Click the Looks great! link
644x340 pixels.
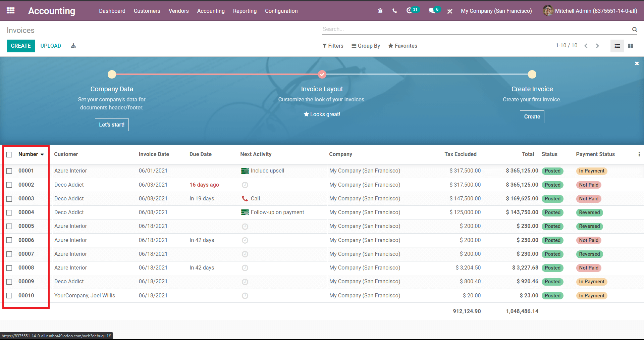click(322, 114)
